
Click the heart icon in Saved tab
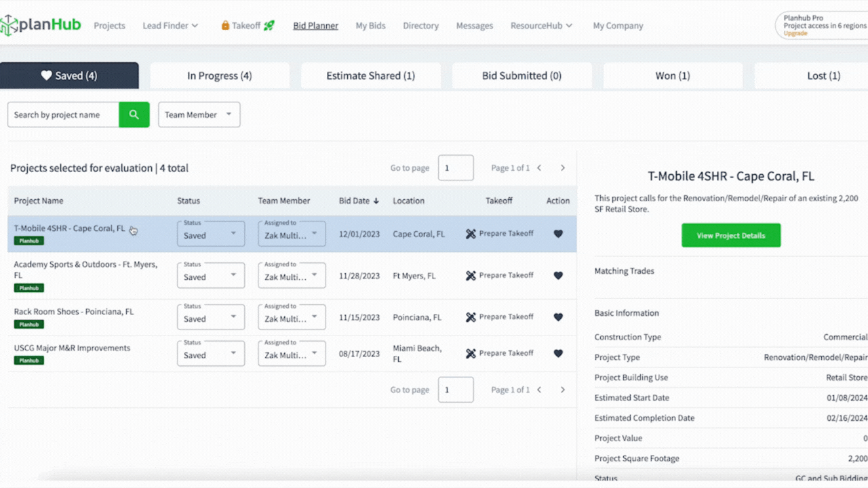tap(46, 76)
